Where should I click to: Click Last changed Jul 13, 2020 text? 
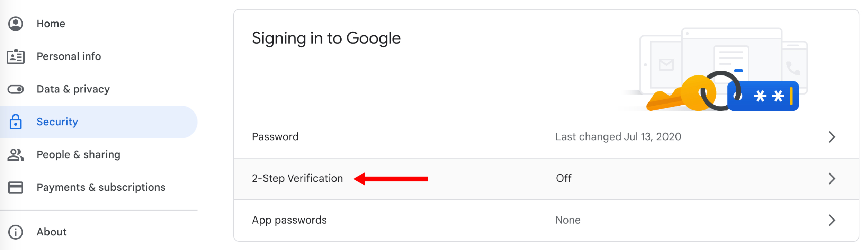[x=618, y=137]
